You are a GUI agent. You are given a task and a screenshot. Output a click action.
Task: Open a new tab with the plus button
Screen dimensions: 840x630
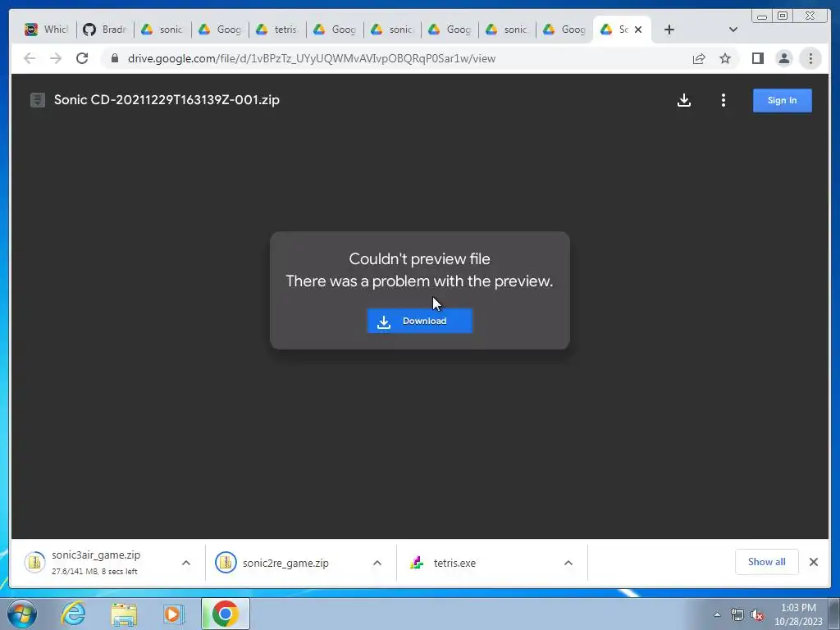click(669, 30)
